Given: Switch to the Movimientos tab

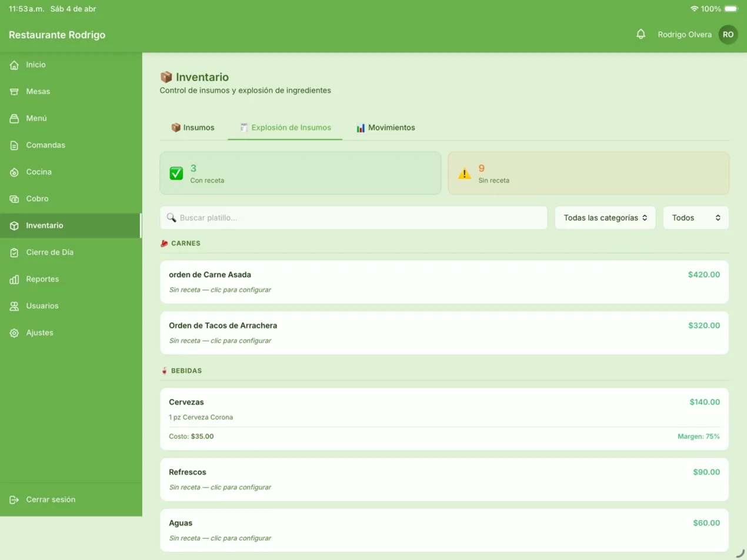Looking at the screenshot, I should (x=386, y=128).
